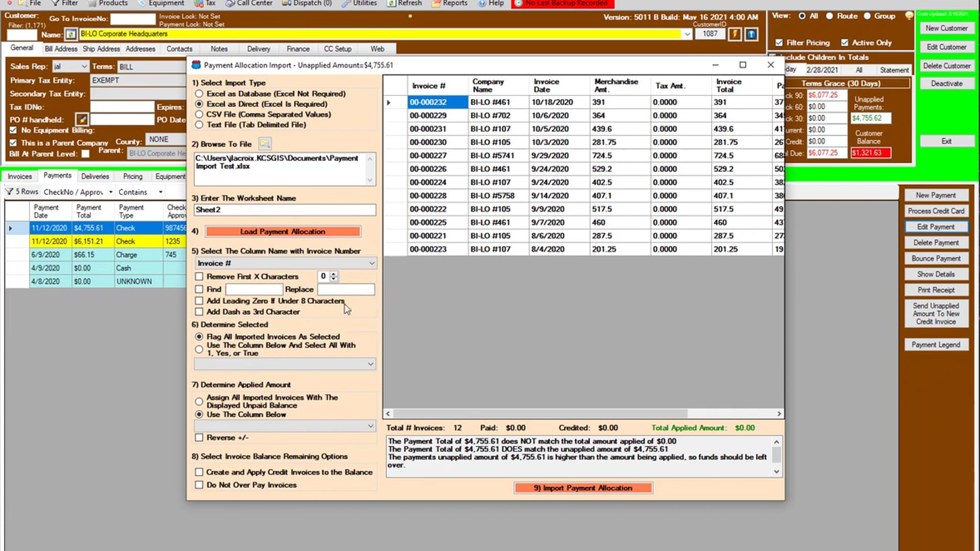Viewport: 980px width, 551px height.
Task: Expand the customer name dropdown arrow
Action: pos(687,34)
